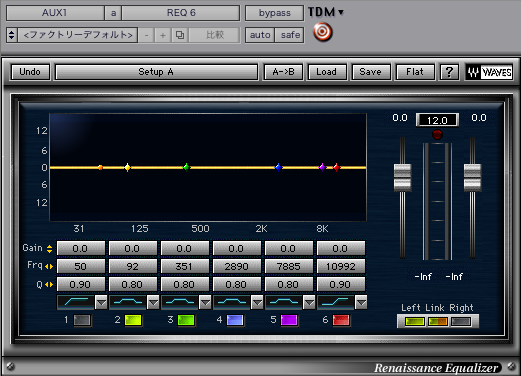Image resolution: width=521 pixels, height=376 pixels.
Task: Click band 2 bell filter shape icon
Action: click(128, 302)
